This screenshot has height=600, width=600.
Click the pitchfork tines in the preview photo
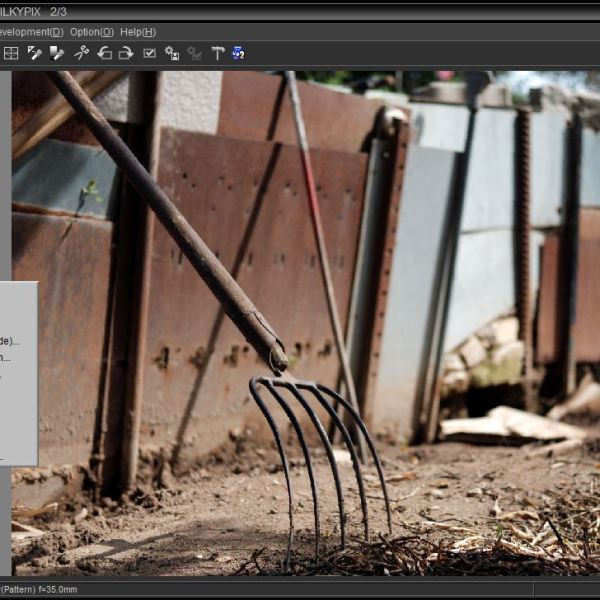(320, 450)
